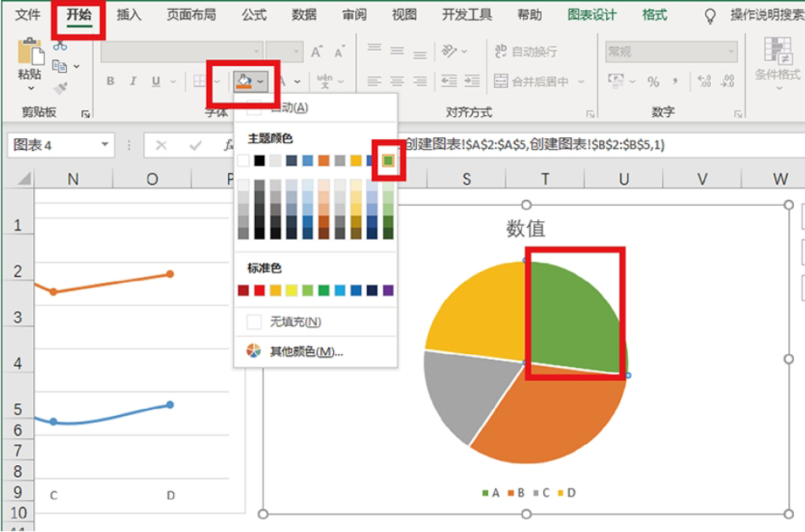Choose No Fill (无填充) option
Image resolution: width=805 pixels, height=532 pixels.
click(x=294, y=322)
